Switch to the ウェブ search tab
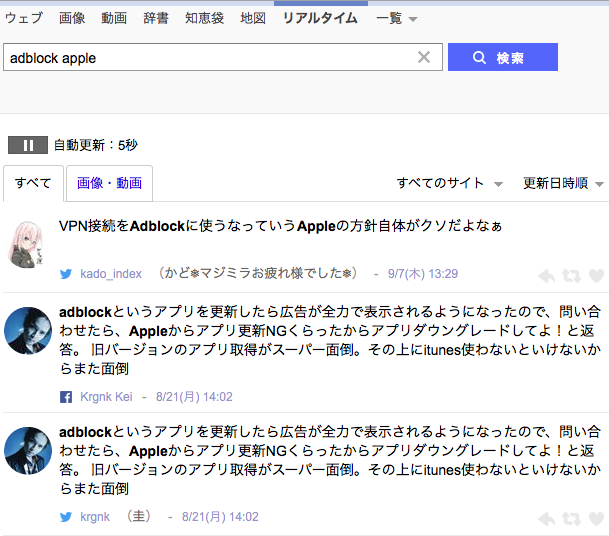Screen dimensions: 609x536 click(x=24, y=18)
